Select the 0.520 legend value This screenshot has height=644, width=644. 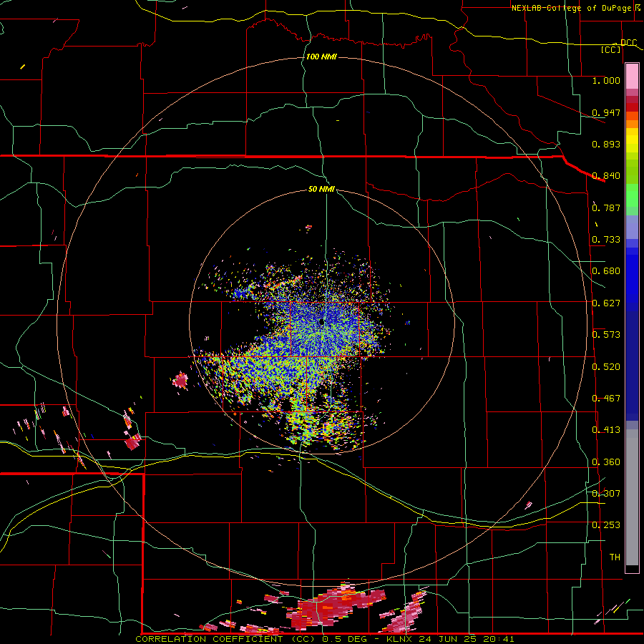pyautogui.click(x=606, y=367)
